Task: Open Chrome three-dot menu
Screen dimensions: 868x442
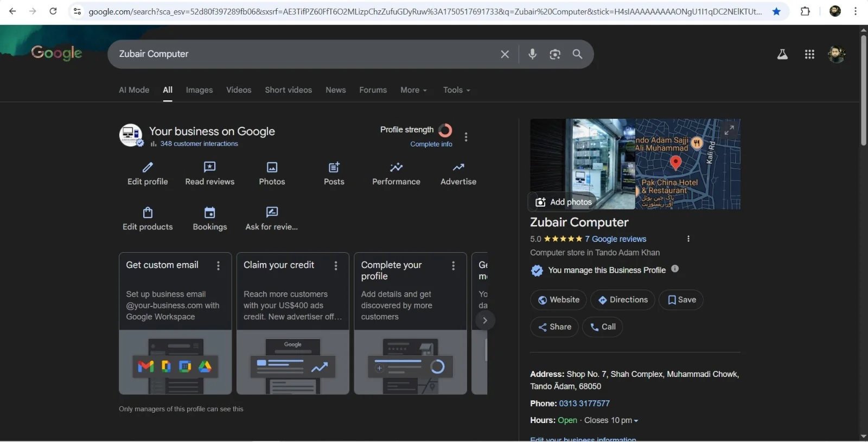Action: [856, 11]
